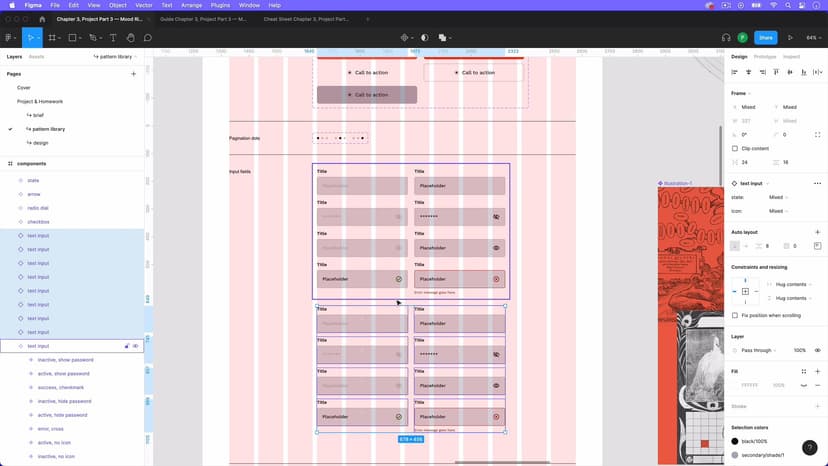Open the zoom level 64% dropdown
Viewport: 828px width, 466px height.
pos(813,38)
